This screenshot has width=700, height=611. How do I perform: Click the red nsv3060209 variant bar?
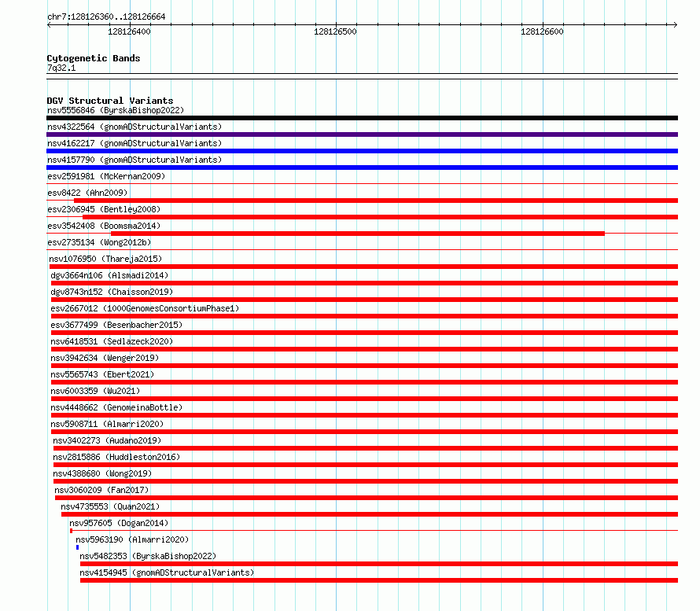[x=367, y=498]
